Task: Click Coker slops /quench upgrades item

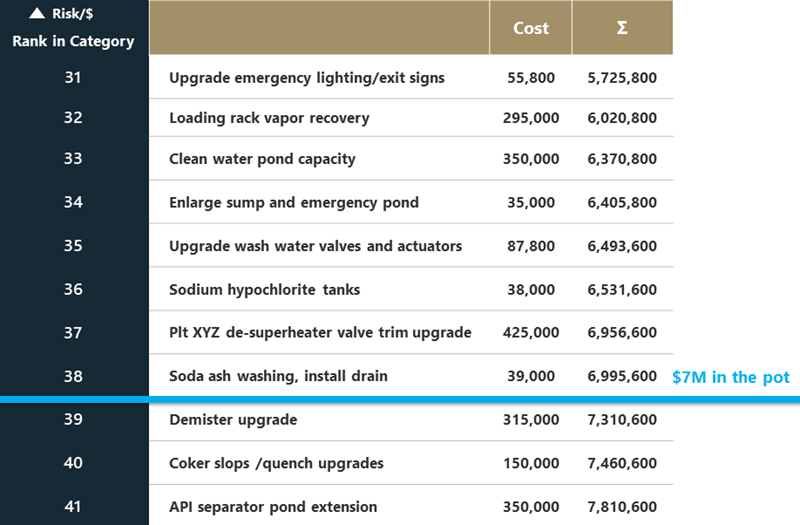Action: pos(276,463)
